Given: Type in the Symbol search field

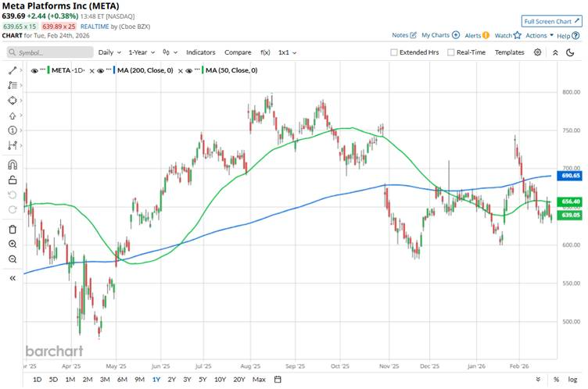Looking at the screenshot, I should pos(48,52).
